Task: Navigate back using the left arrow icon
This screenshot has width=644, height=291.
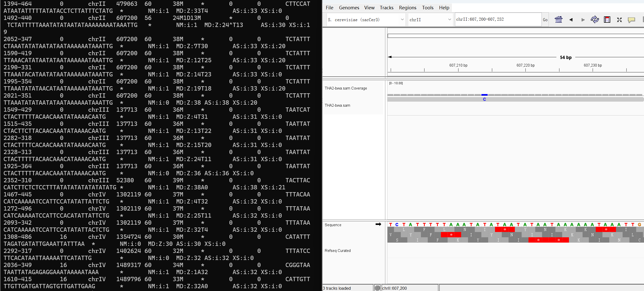Action: [x=571, y=19]
